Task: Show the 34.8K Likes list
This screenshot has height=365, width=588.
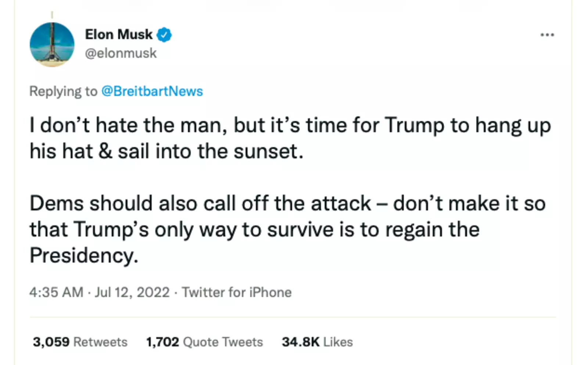Action: [317, 342]
